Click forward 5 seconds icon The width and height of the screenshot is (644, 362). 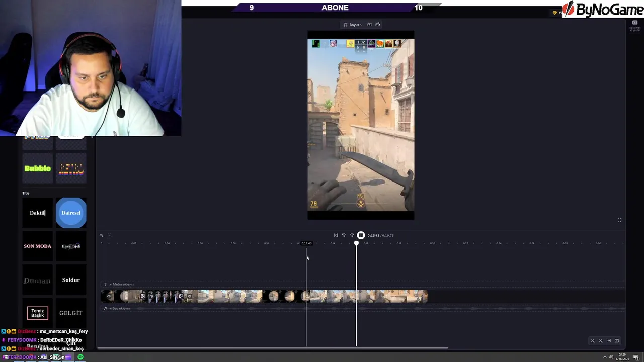[352, 235]
